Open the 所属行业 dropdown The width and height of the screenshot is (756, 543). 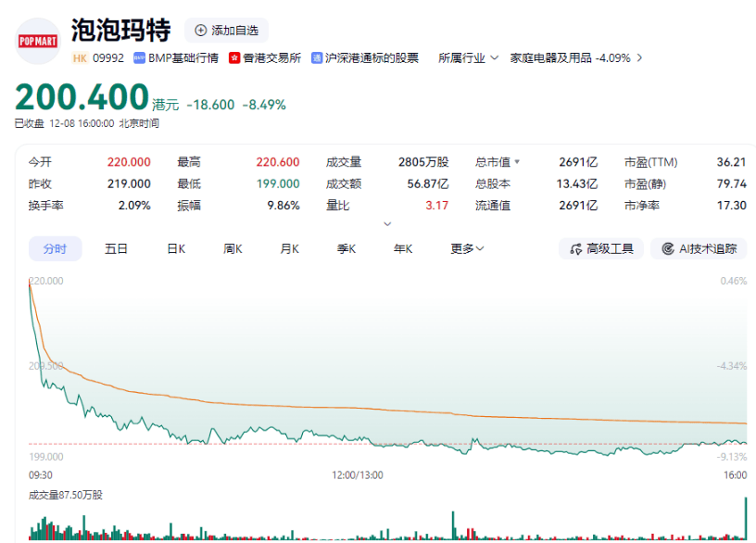click(466, 57)
